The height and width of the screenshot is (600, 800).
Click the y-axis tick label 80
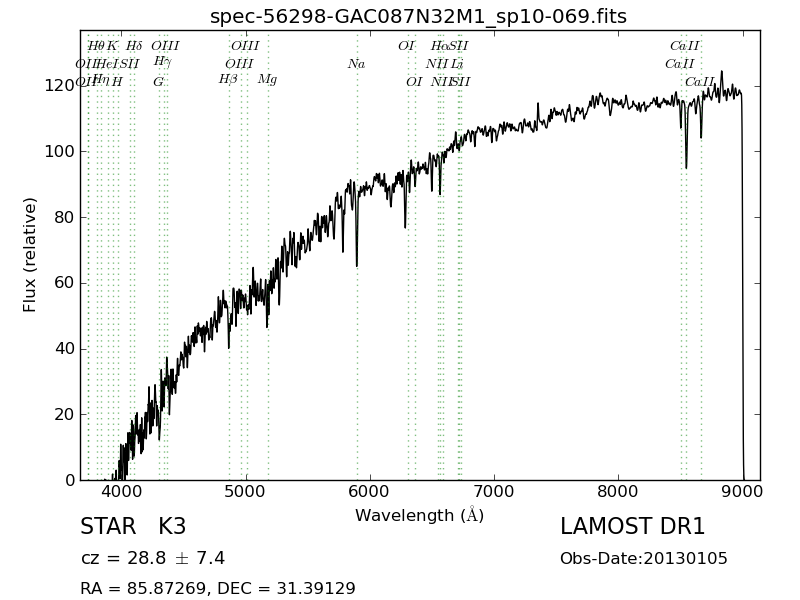(x=64, y=217)
